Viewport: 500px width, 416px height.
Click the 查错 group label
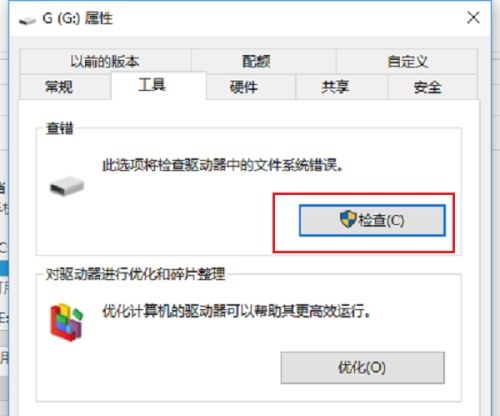tap(60, 128)
